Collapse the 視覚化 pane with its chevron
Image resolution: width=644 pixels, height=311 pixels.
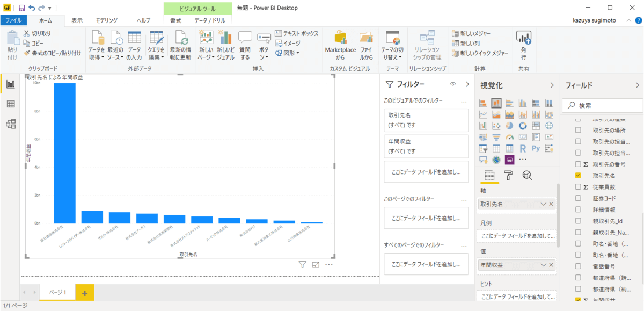click(x=552, y=85)
